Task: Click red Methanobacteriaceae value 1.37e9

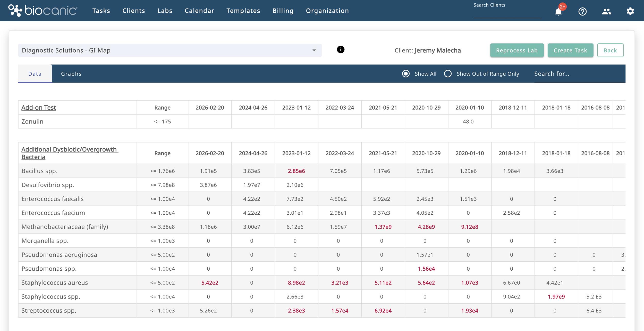Action: (x=383, y=227)
